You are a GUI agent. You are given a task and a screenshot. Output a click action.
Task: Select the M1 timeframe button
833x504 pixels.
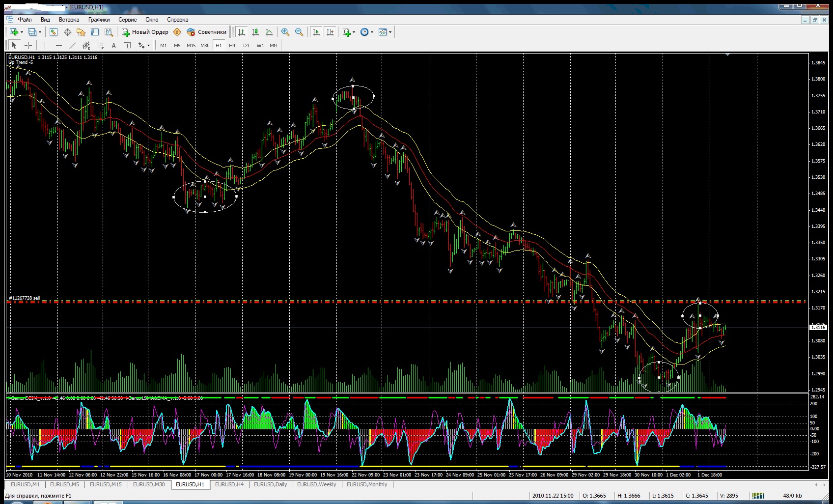pos(164,45)
